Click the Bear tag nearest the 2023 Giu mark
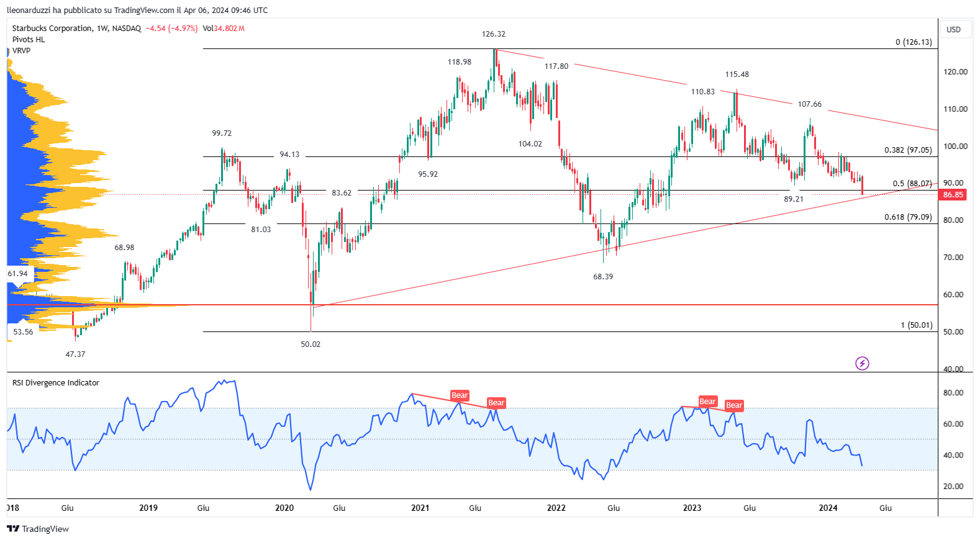 [x=734, y=405]
